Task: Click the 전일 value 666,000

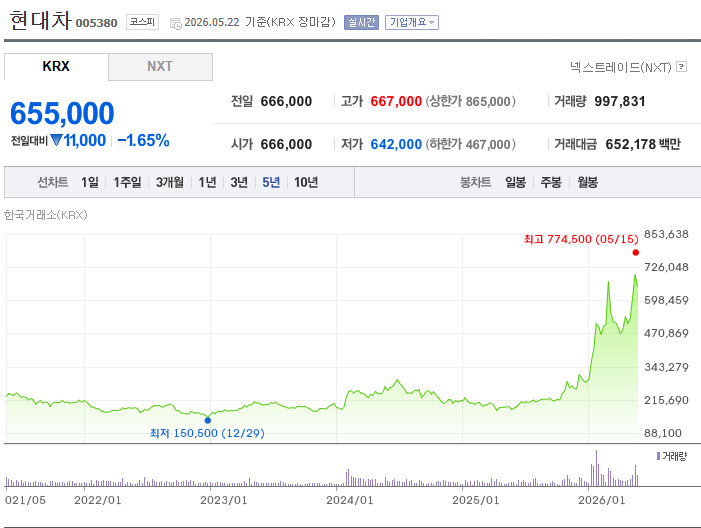Action: coord(286,101)
